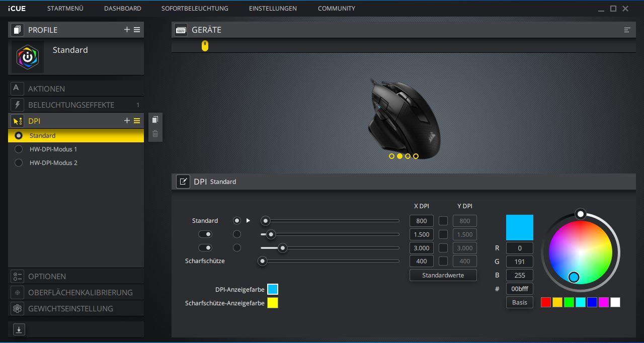The image size is (644, 343).
Task: Open the Geräte panel menu icon
Action: (x=627, y=30)
